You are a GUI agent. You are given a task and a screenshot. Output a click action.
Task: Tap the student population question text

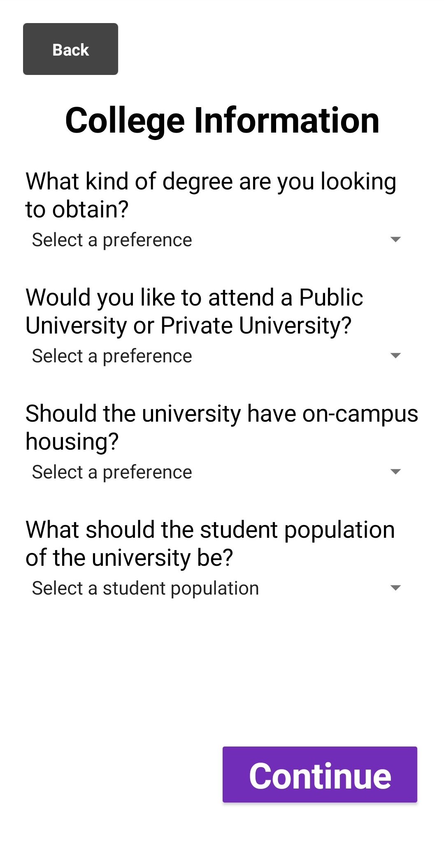[210, 544]
